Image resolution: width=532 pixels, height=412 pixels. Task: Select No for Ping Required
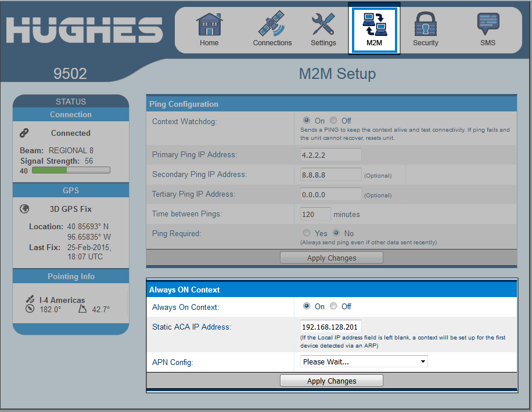[336, 233]
